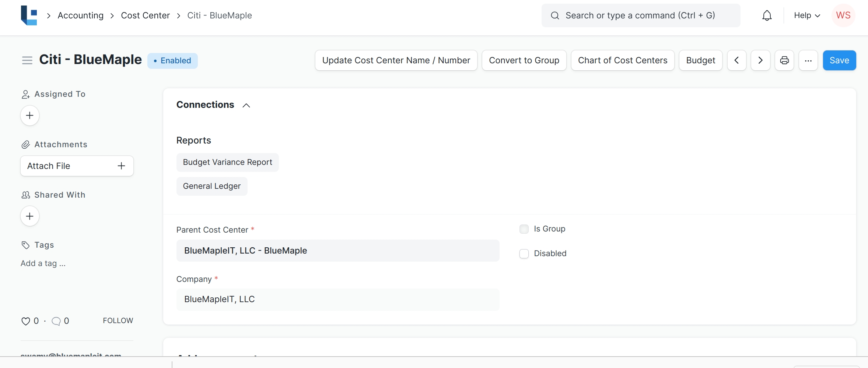Image resolution: width=868 pixels, height=368 pixels.
Task: Navigate to Cost Center breadcrumb
Action: point(145,15)
